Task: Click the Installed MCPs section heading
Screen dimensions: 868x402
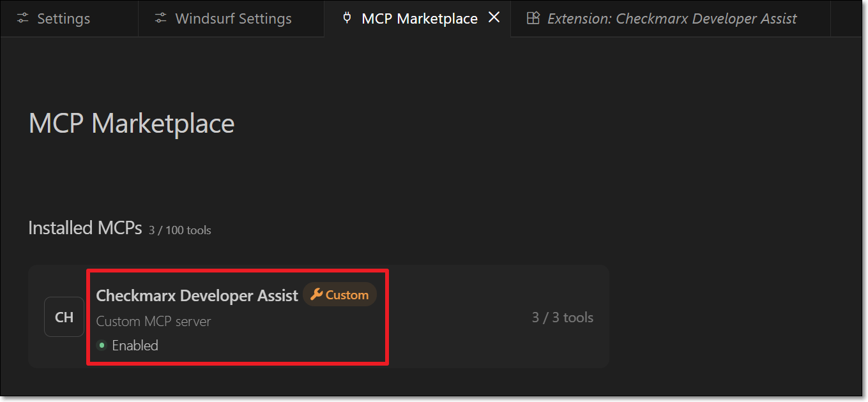Action: pyautogui.click(x=85, y=228)
